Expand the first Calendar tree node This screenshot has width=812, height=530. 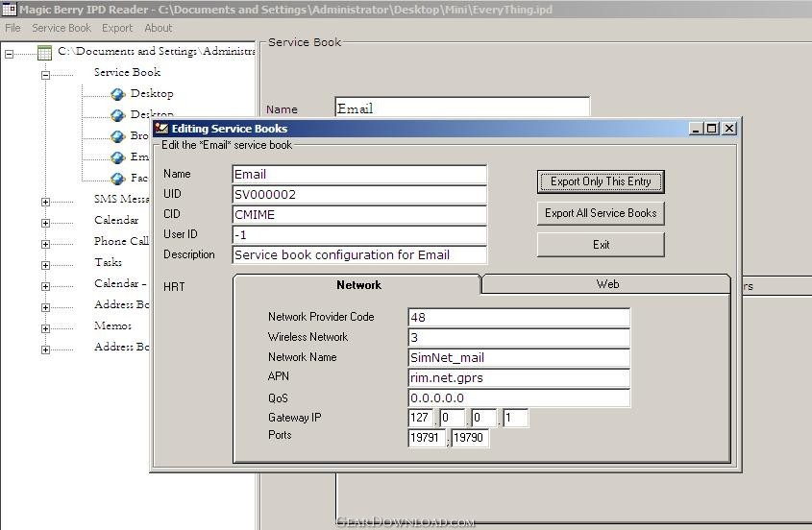45,223
